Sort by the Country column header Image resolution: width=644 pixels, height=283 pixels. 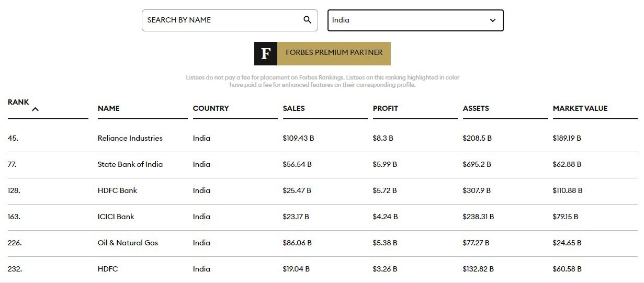(x=211, y=108)
